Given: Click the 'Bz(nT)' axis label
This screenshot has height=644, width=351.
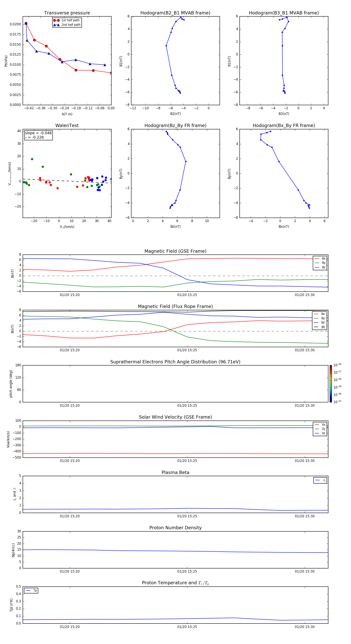Looking at the screenshot, I should click(x=175, y=227).
